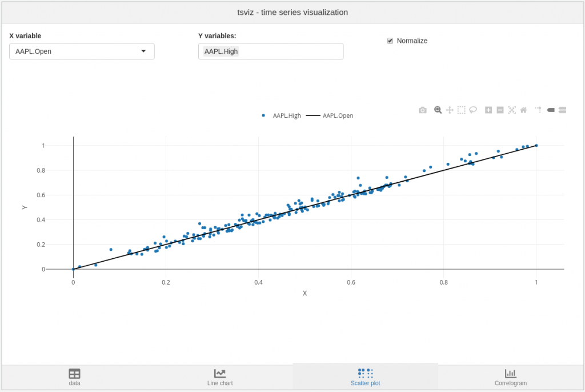Click the 'tsviz - time series visualization' title
The width and height of the screenshot is (585, 392).
point(292,13)
